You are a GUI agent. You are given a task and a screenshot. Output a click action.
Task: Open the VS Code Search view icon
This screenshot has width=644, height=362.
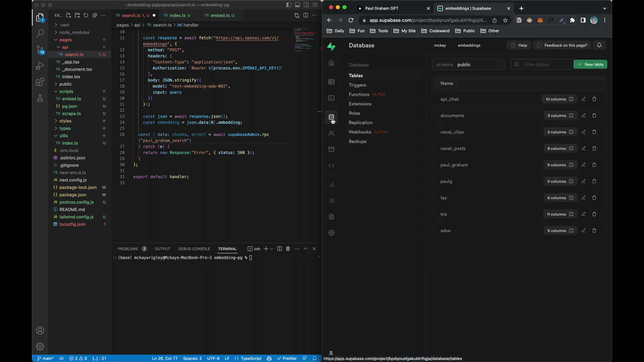pyautogui.click(x=40, y=34)
